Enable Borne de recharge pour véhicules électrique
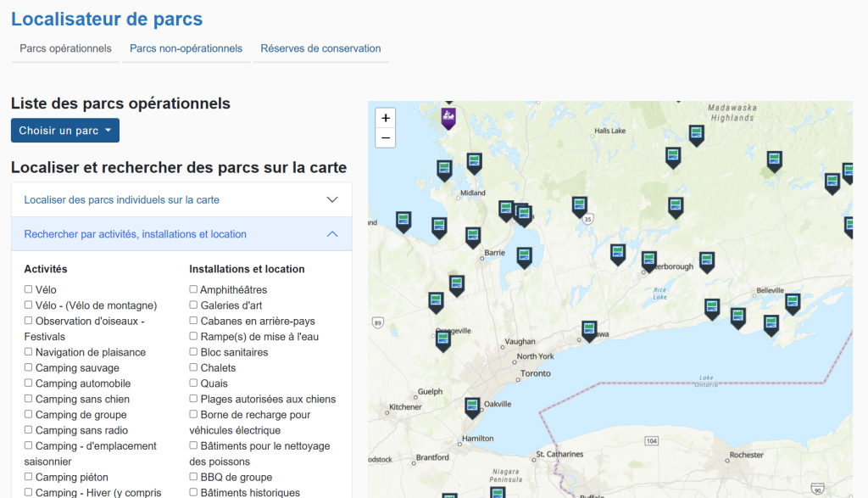This screenshot has height=498, width=868. tap(193, 414)
